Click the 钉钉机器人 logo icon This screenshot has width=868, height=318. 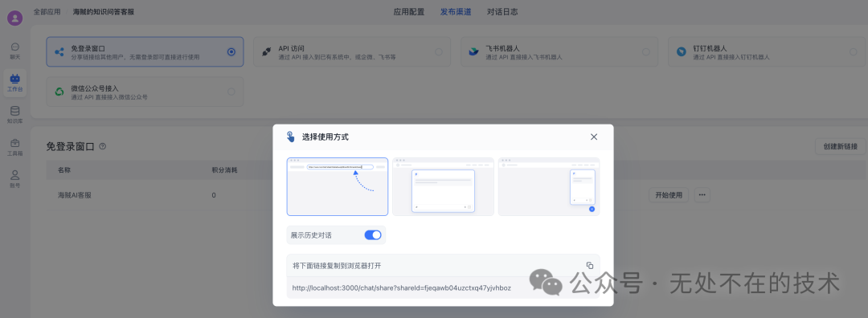tap(682, 52)
